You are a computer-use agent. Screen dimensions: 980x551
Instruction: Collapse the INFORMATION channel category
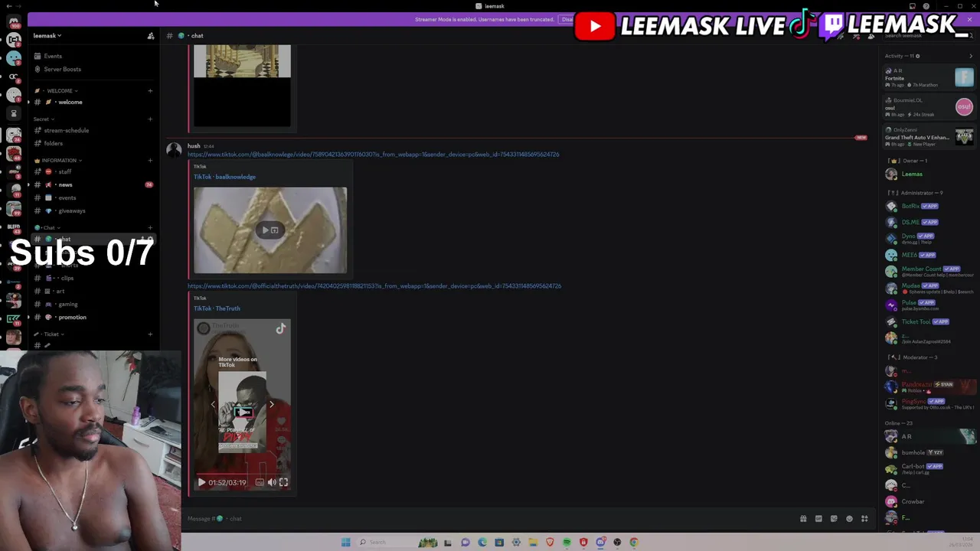(59, 160)
